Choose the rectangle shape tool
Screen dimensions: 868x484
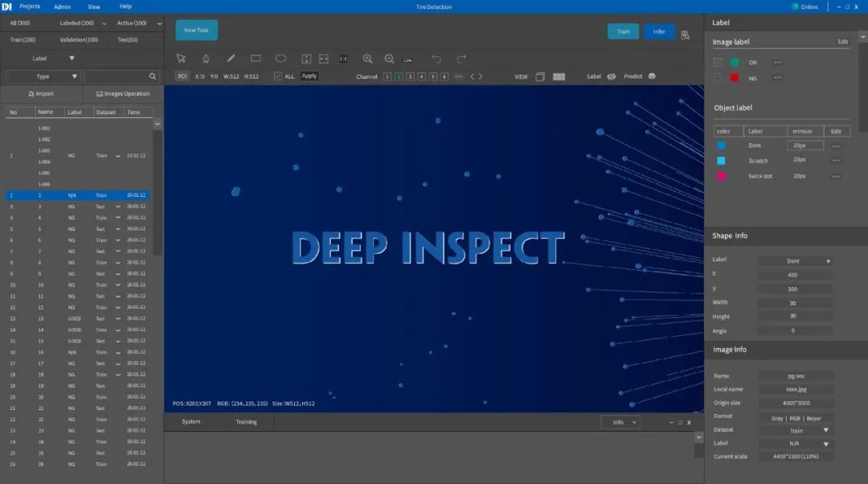click(256, 59)
